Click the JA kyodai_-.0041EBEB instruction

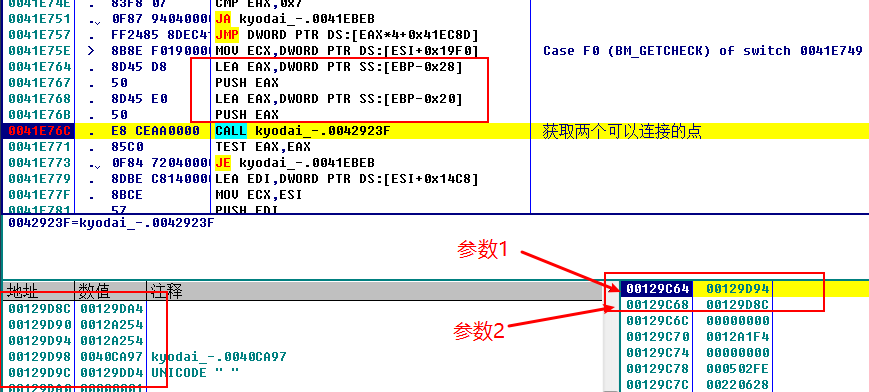tap(295, 18)
